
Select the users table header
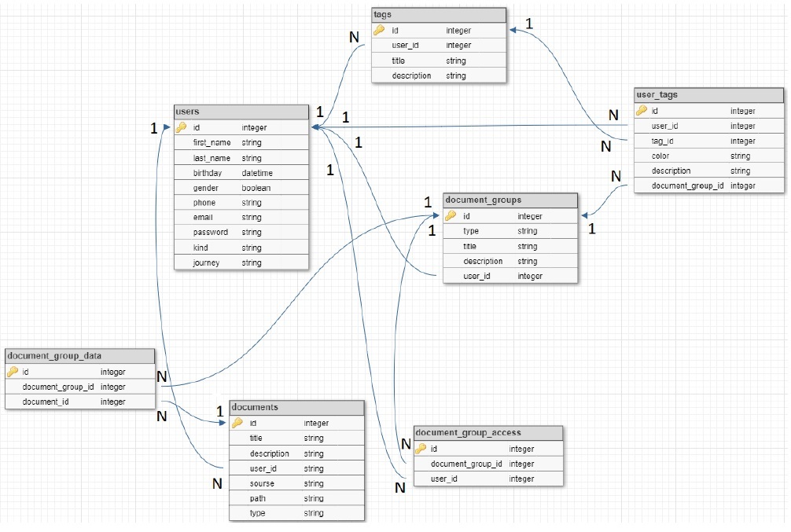point(241,112)
